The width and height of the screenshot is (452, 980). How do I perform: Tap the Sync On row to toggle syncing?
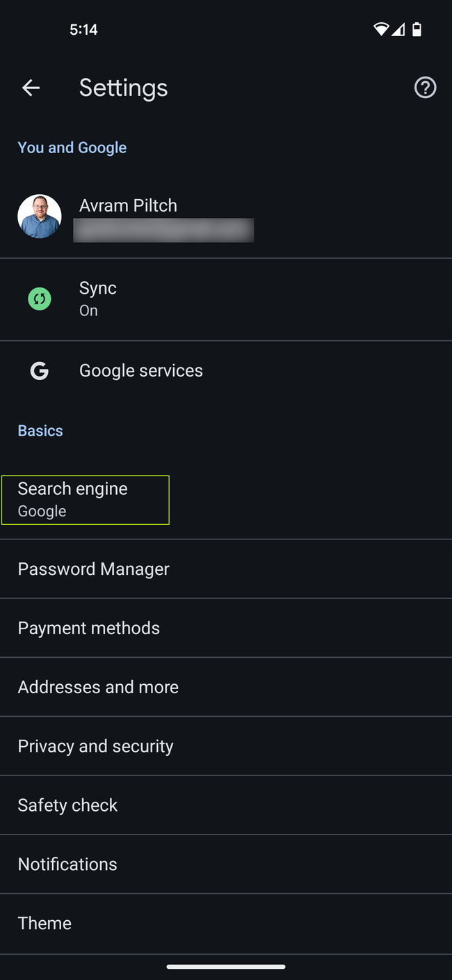(226, 299)
